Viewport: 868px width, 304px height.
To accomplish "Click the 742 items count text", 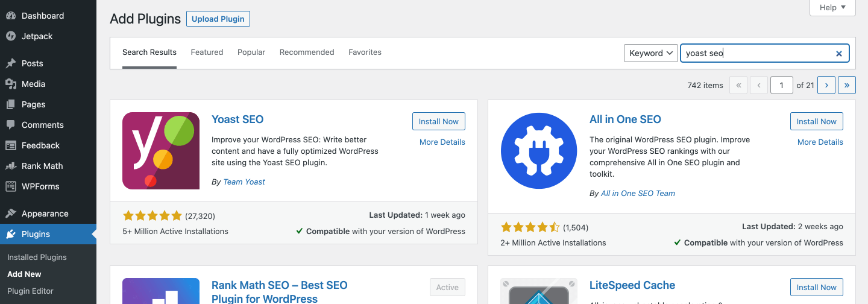I will 705,85.
